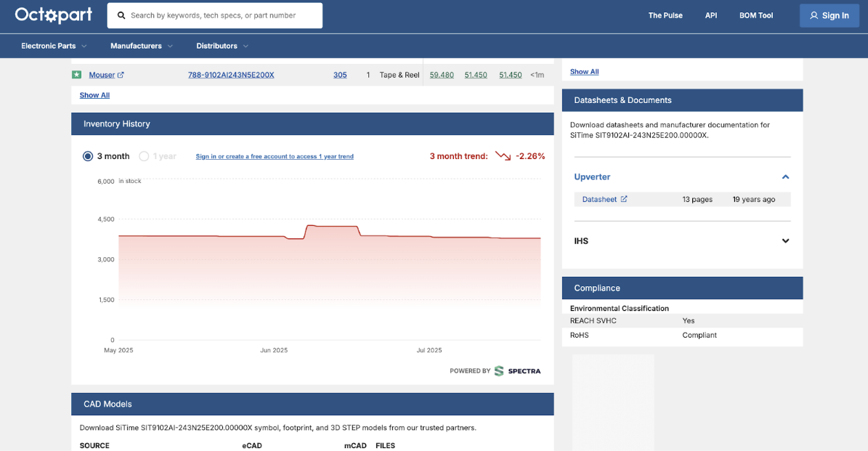Open Mouser external link icon
Image resolution: width=868 pixels, height=451 pixels.
[x=121, y=75]
